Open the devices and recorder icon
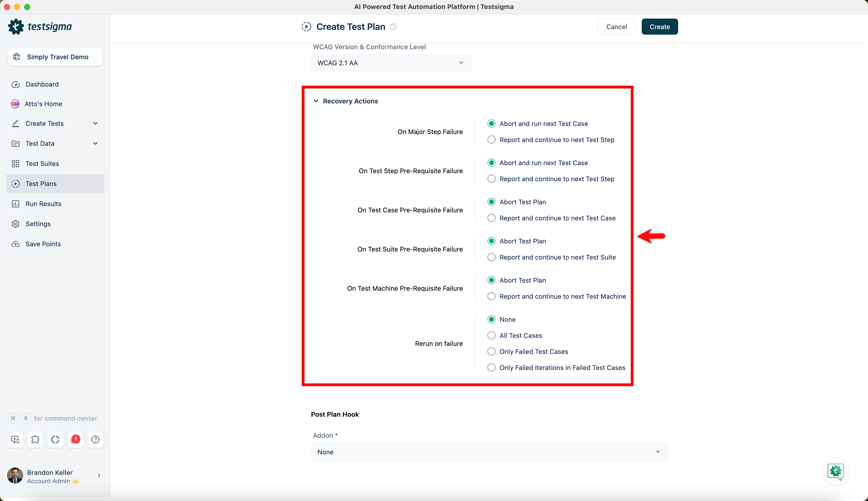This screenshot has height=501, width=868. click(x=15, y=440)
